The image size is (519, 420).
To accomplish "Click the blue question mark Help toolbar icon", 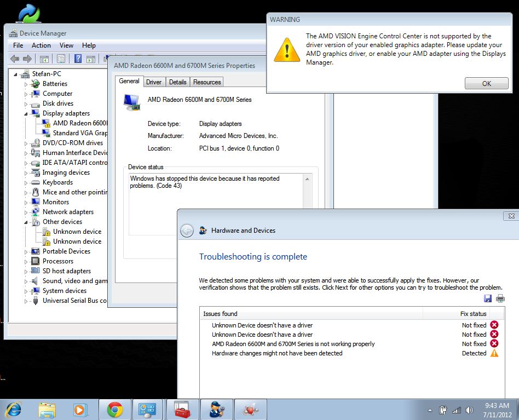I will [x=78, y=59].
